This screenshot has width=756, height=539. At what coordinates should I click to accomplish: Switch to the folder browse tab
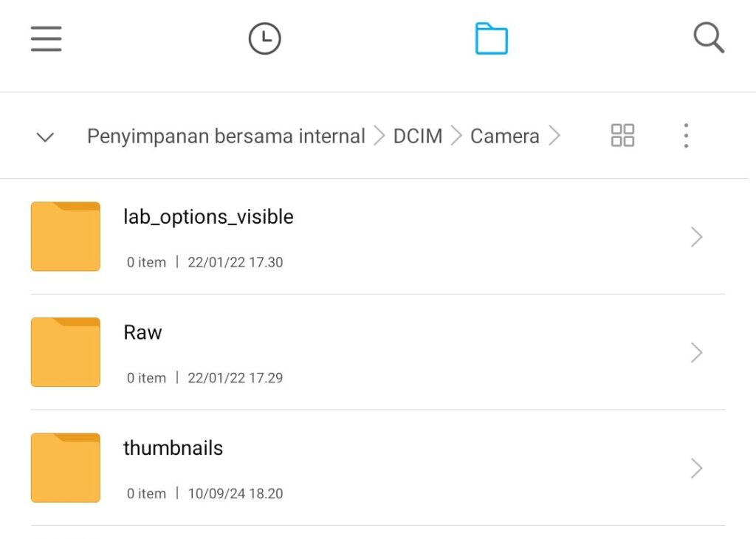[491, 38]
